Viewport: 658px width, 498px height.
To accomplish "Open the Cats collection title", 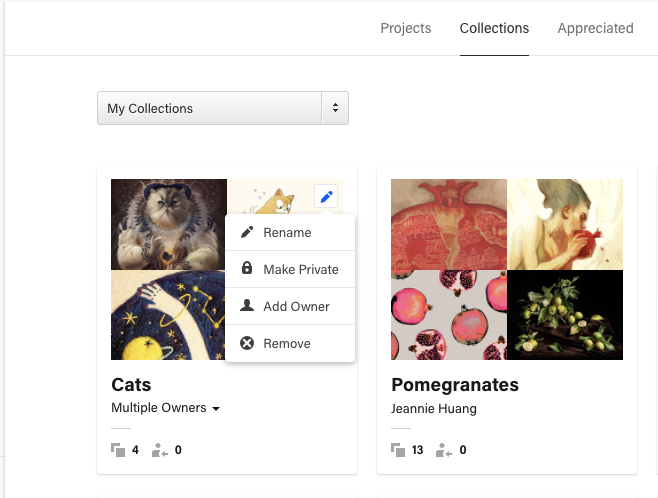I will point(131,385).
